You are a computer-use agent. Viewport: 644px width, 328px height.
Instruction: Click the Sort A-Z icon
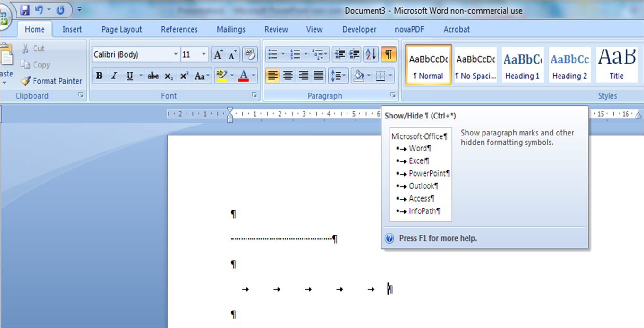tap(371, 55)
